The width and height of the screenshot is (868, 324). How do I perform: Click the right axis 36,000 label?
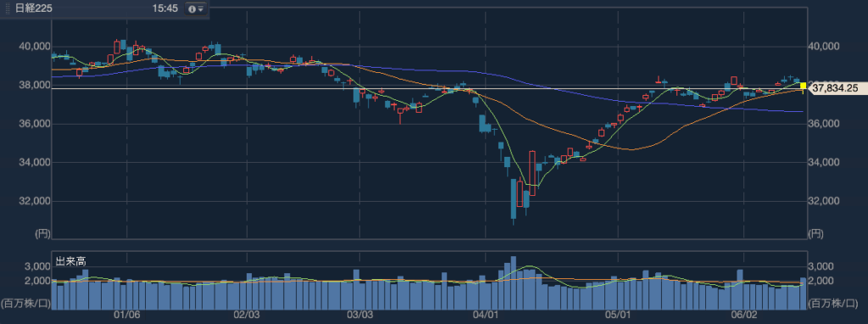coord(824,124)
